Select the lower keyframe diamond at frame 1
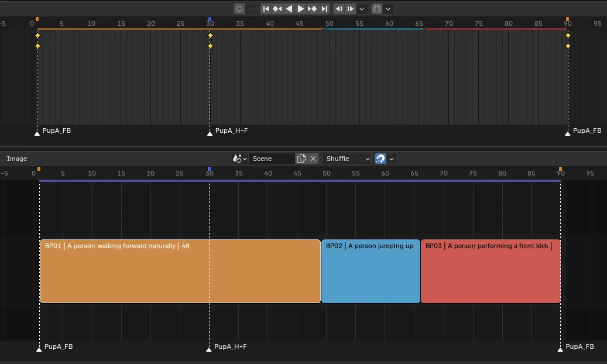Screen dimensions: 607x364 pyautogui.click(x=37, y=46)
